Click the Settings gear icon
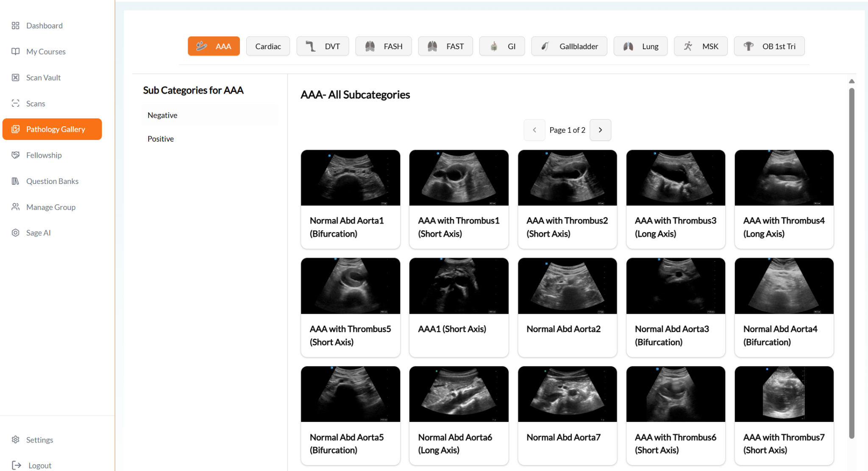 tap(16, 440)
